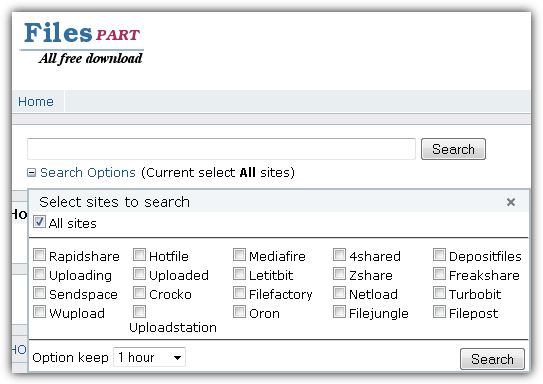Toggle the Uploadstation checkbox

[x=140, y=312]
